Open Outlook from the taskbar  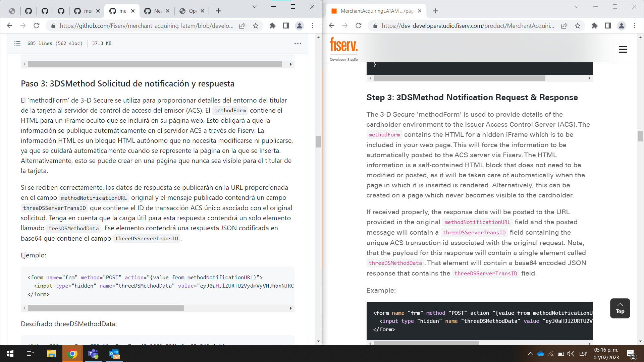[x=114, y=354]
